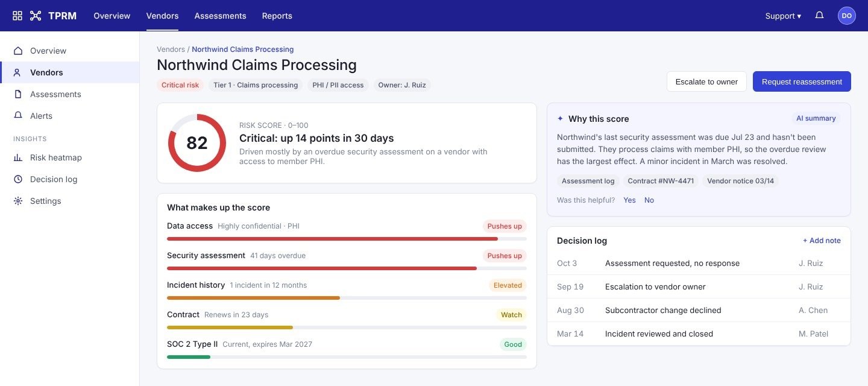Image resolution: width=868 pixels, height=386 pixels.
Task: Open the Reports top navigation tab
Action: pyautogui.click(x=277, y=16)
